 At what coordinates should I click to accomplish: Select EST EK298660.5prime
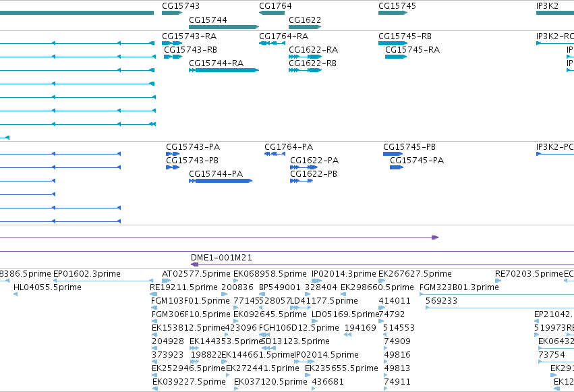click(x=377, y=287)
